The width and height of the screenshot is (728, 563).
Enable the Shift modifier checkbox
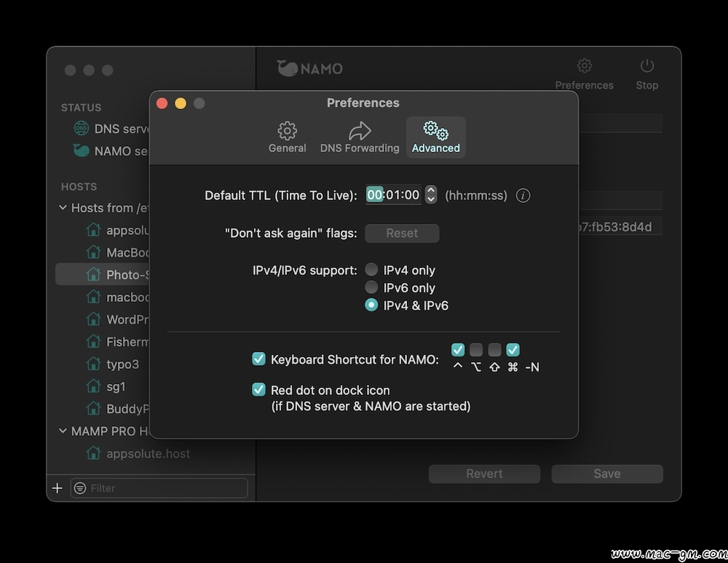coord(494,350)
